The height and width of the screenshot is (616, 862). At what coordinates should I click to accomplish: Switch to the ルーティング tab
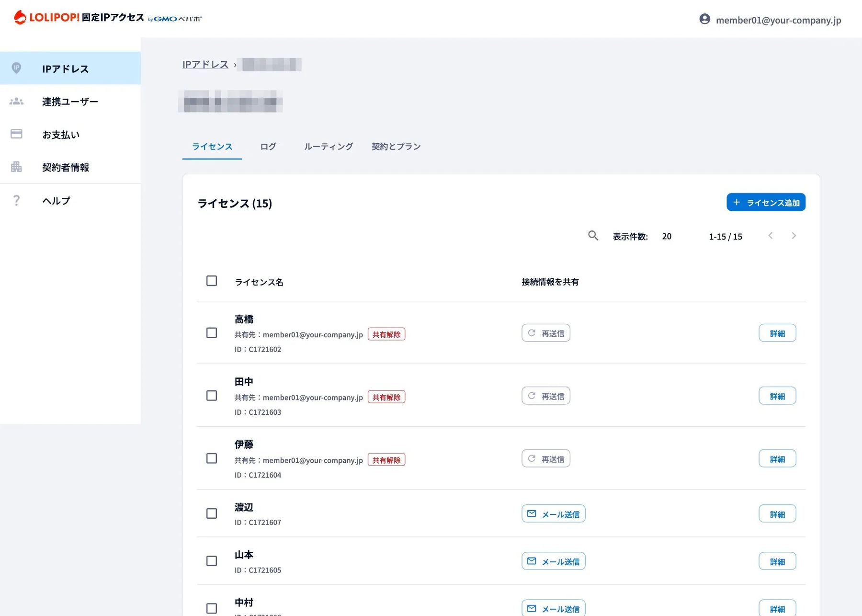[329, 147]
